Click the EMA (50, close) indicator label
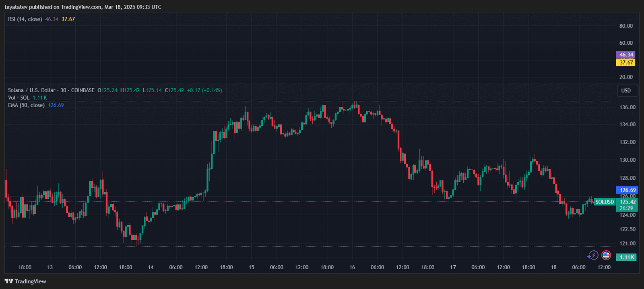 26,105
